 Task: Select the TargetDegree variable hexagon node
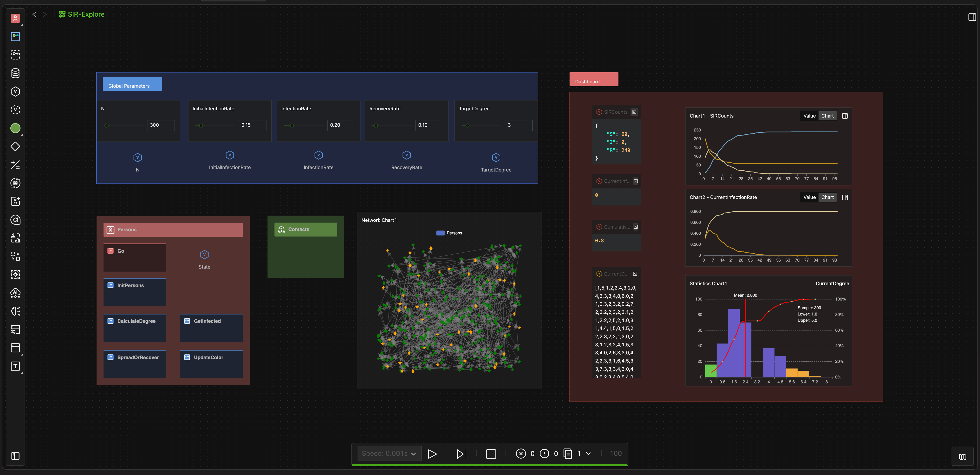pos(496,158)
